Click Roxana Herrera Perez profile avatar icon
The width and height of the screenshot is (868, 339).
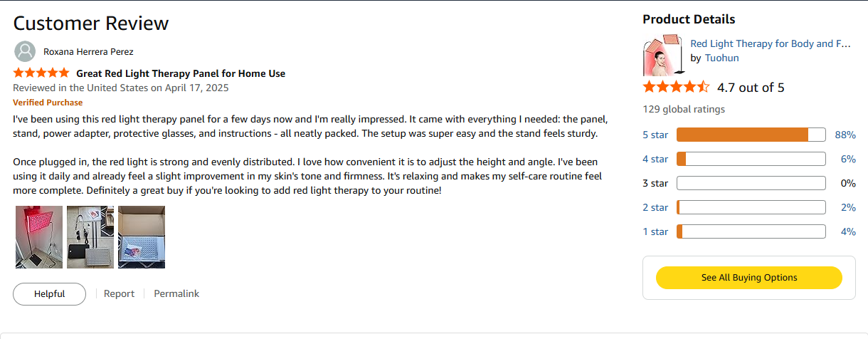pyautogui.click(x=26, y=51)
